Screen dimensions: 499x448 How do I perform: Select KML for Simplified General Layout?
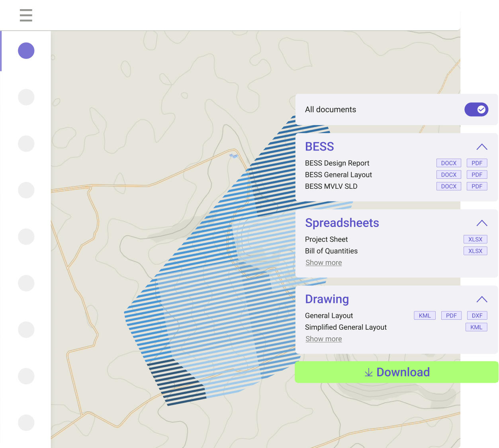[476, 327]
